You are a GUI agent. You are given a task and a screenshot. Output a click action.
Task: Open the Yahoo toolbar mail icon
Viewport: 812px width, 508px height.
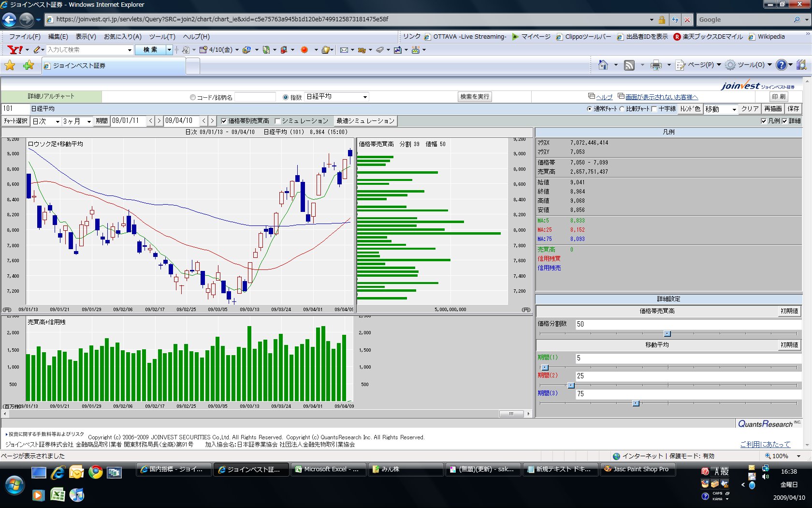tap(344, 50)
